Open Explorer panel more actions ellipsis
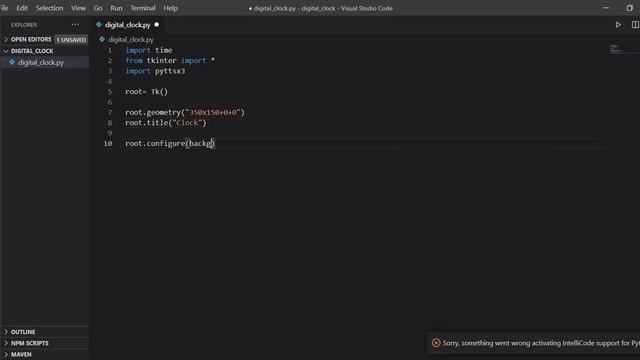Viewport: 640px width, 360px height. tap(76, 25)
